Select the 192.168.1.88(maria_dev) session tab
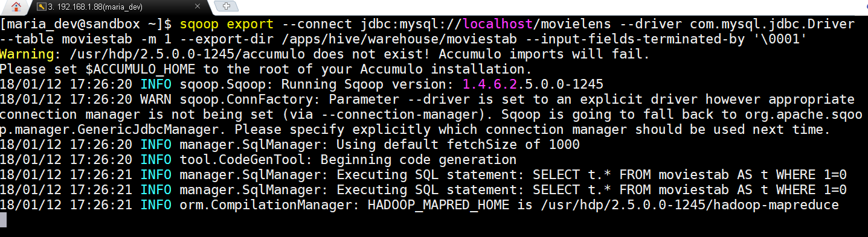This screenshot has width=868, height=237. click(x=118, y=7)
